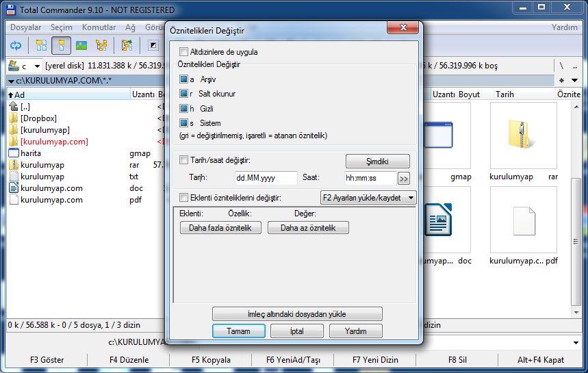The height and width of the screenshot is (373, 588).
Task: Click Alt+F4 Kapat function button
Action: [x=540, y=360]
